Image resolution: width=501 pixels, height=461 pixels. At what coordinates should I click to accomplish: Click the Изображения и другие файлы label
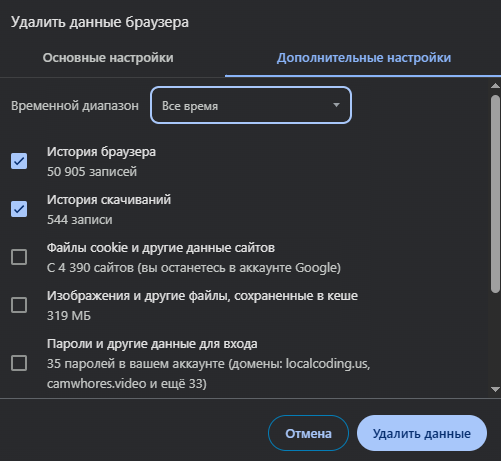pos(202,296)
